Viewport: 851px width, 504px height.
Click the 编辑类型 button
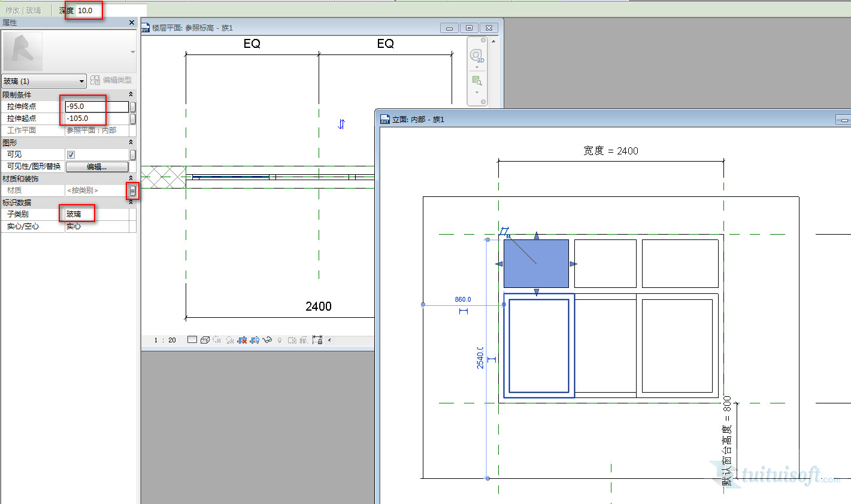pyautogui.click(x=111, y=80)
